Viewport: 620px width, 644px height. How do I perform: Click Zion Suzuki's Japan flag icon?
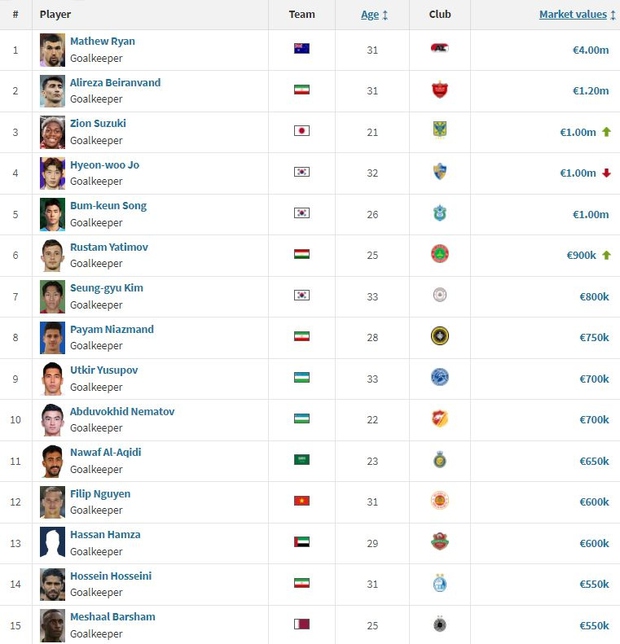coord(301,131)
